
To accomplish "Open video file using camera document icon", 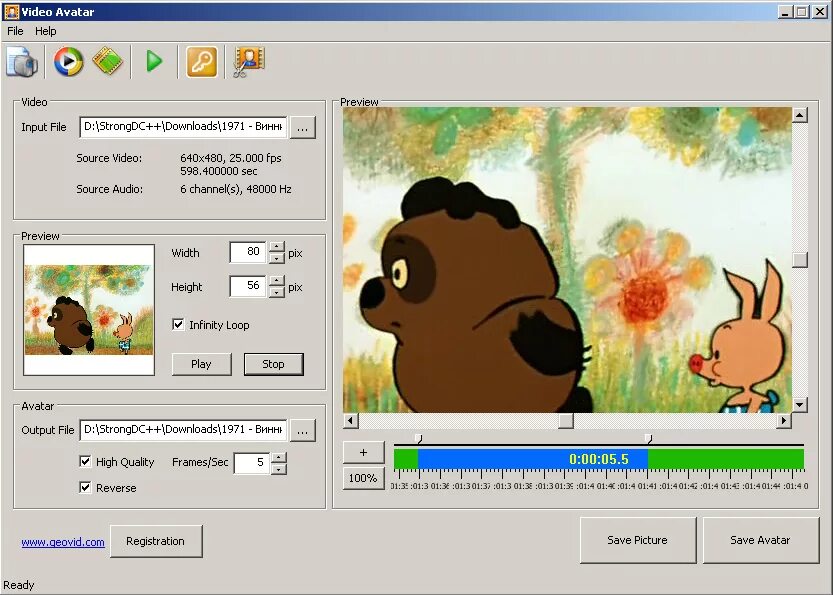I will 22,62.
